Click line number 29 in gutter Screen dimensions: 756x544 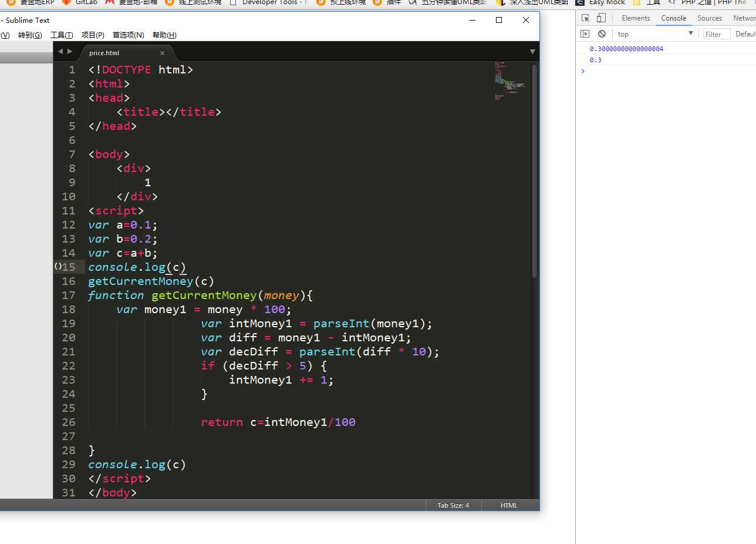(69, 465)
